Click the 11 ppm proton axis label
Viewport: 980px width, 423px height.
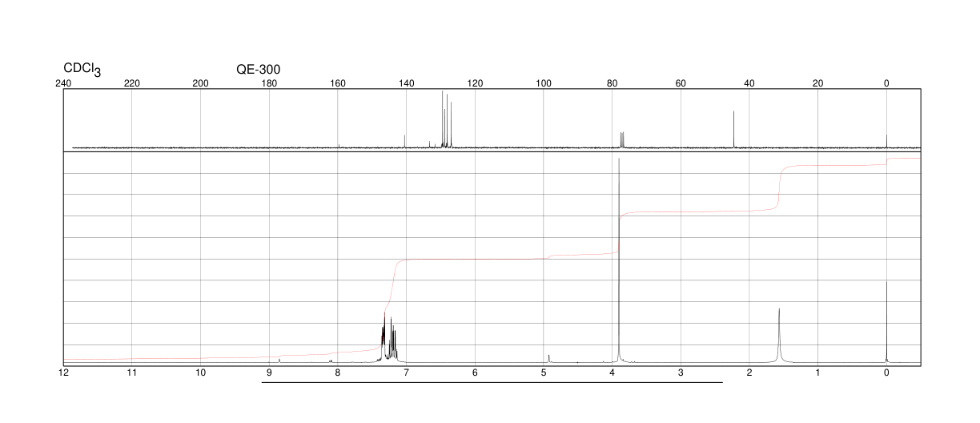(132, 373)
